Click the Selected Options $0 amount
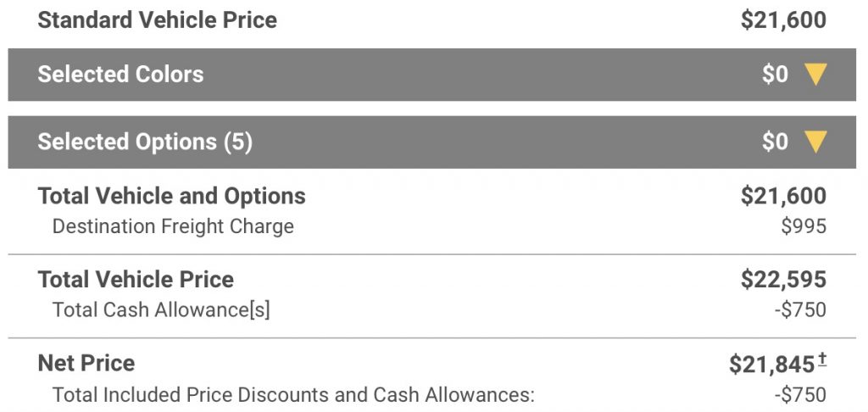868x412 pixels. click(775, 142)
